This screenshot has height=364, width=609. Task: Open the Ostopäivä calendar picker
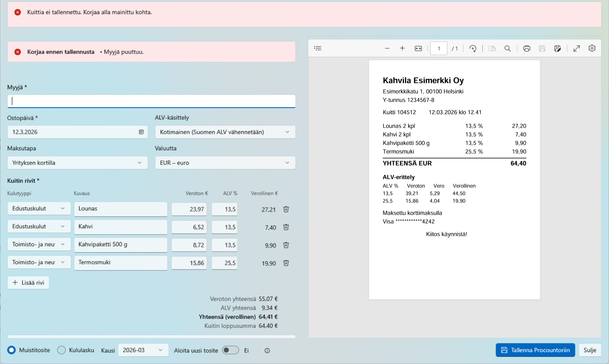(x=141, y=132)
